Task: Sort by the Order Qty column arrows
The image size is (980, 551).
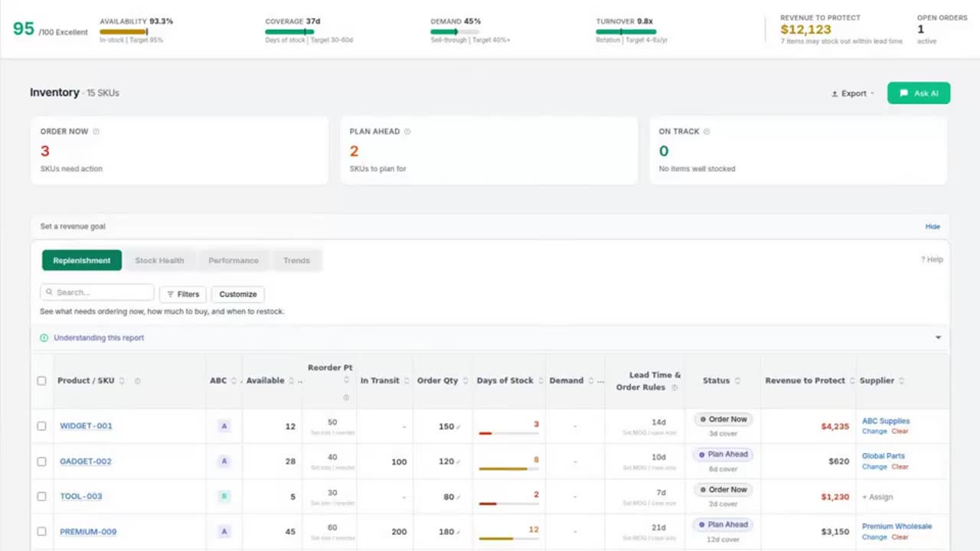Action: (464, 381)
